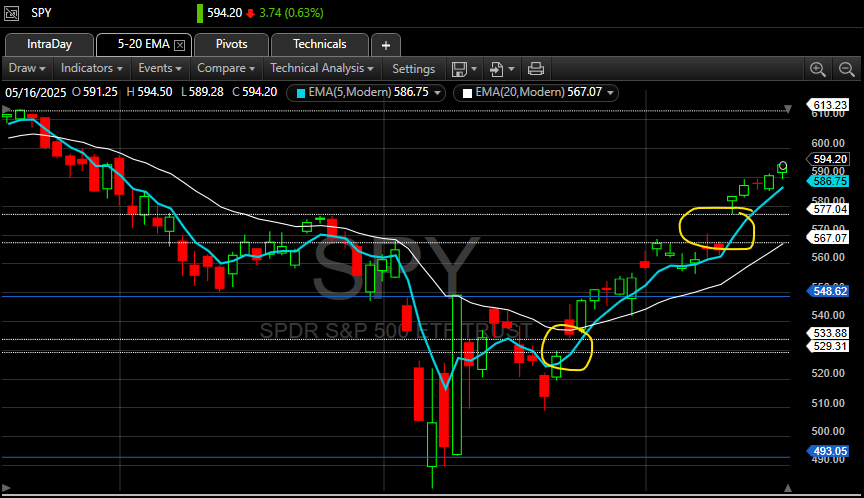Screen dimensions: 864x498
Task: Print the chart using printer icon
Action: click(535, 69)
